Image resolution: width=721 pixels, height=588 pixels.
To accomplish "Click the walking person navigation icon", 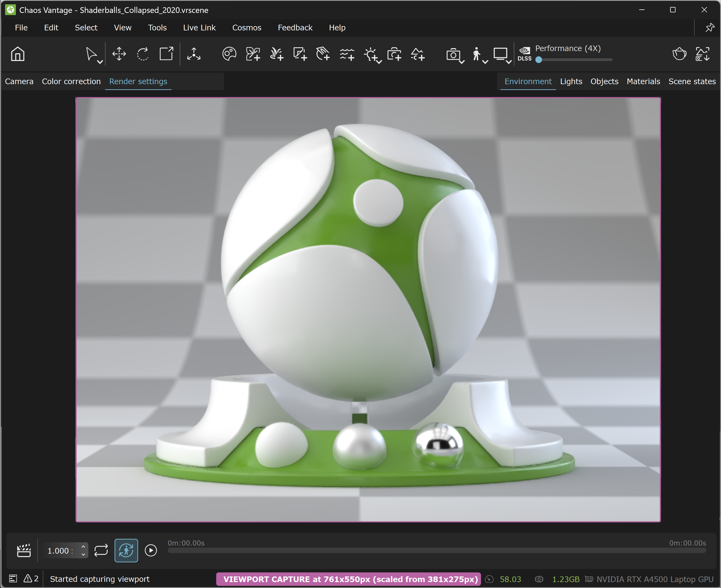I will coord(476,54).
